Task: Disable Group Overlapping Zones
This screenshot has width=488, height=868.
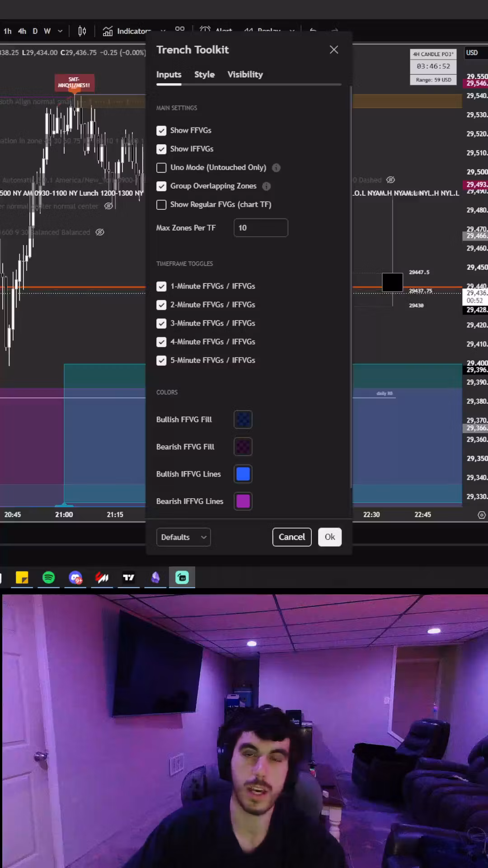Action: pos(161,186)
